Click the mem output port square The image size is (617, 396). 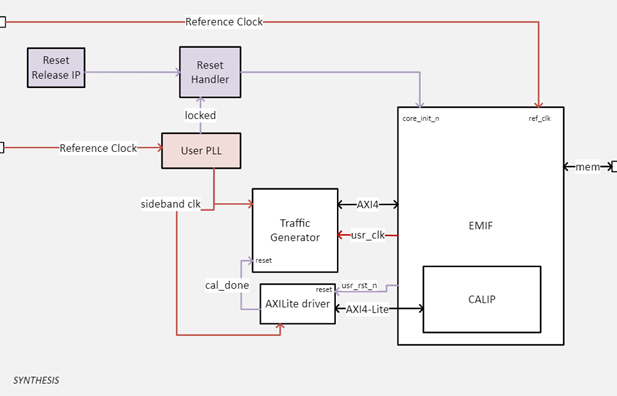pyautogui.click(x=614, y=167)
